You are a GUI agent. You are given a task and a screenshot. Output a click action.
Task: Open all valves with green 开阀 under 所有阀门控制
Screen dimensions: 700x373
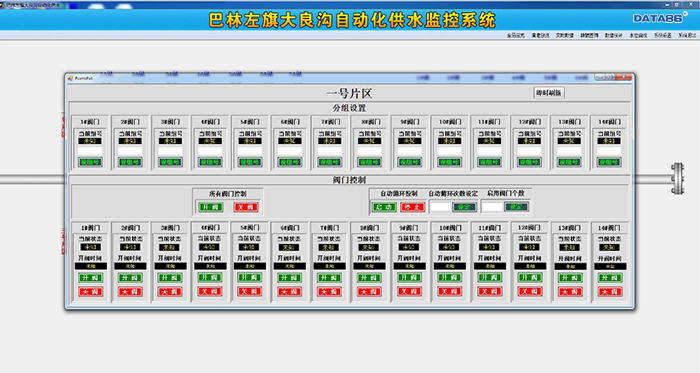210,207
